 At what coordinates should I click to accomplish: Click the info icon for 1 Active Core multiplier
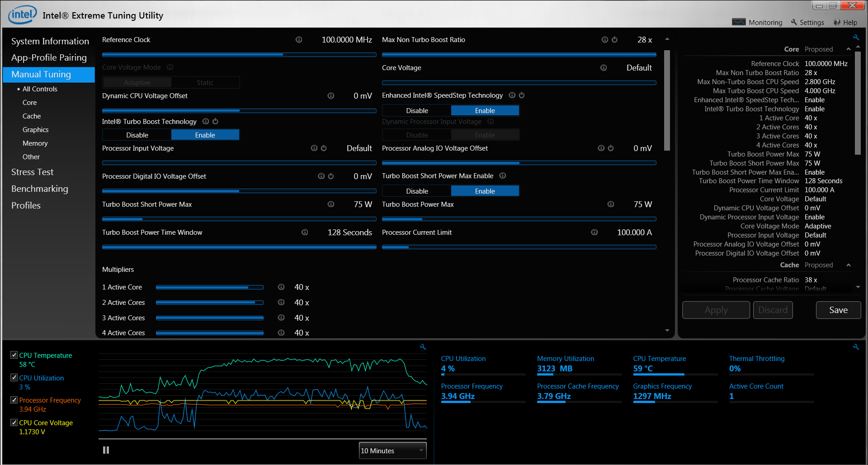(281, 287)
